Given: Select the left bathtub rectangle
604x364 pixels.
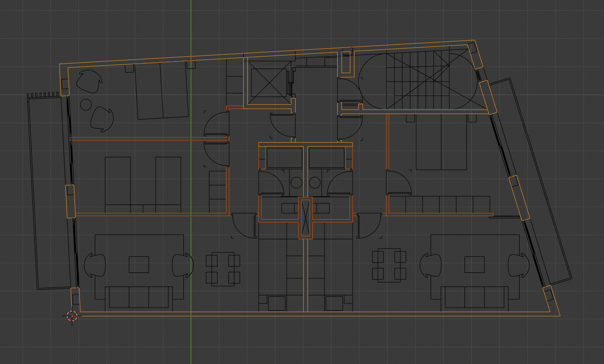Looking at the screenshot, I should pos(284,157).
